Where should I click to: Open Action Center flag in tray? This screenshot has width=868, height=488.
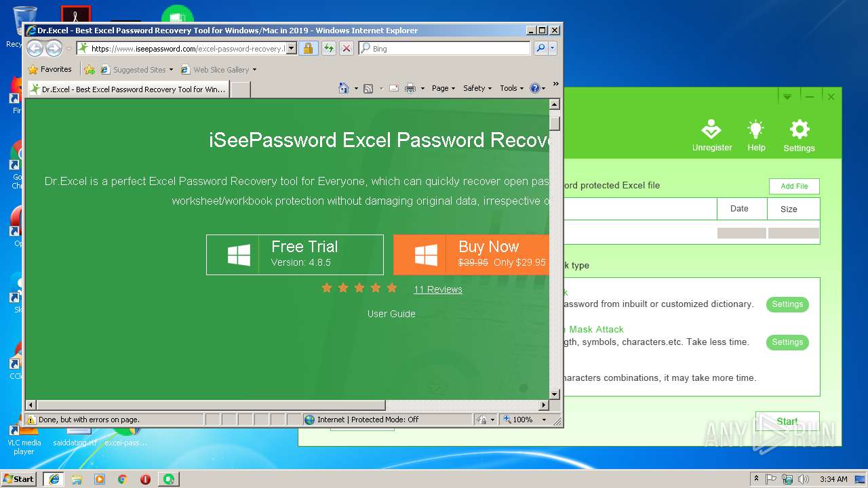pos(771,479)
